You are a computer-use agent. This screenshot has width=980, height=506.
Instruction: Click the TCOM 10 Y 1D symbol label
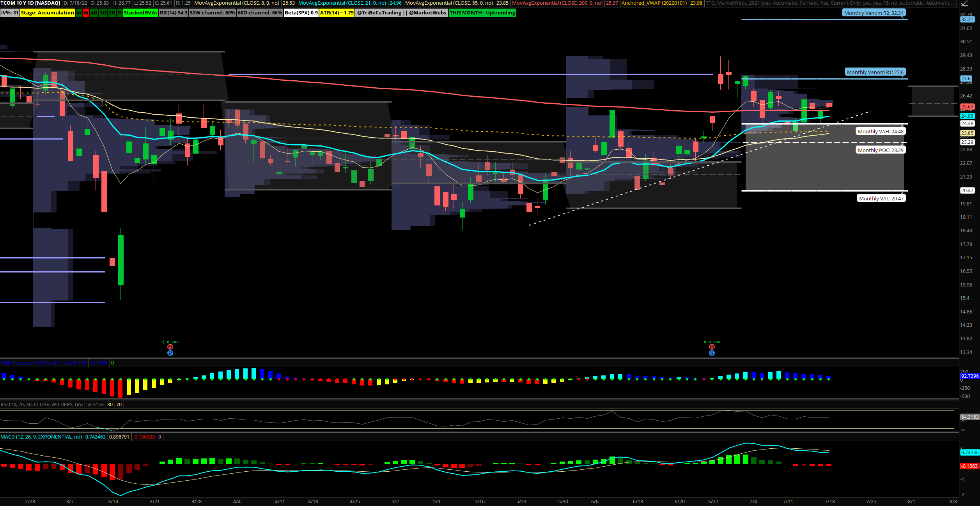pos(30,3)
